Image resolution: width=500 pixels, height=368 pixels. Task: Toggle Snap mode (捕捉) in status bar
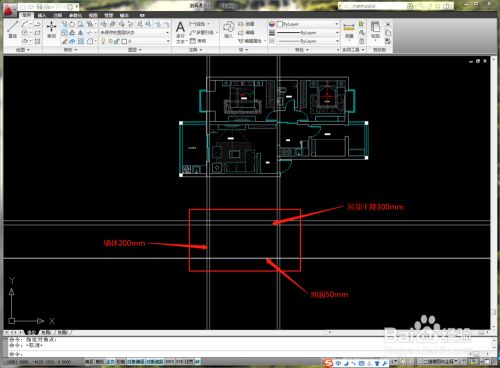pyautogui.click(x=89, y=361)
